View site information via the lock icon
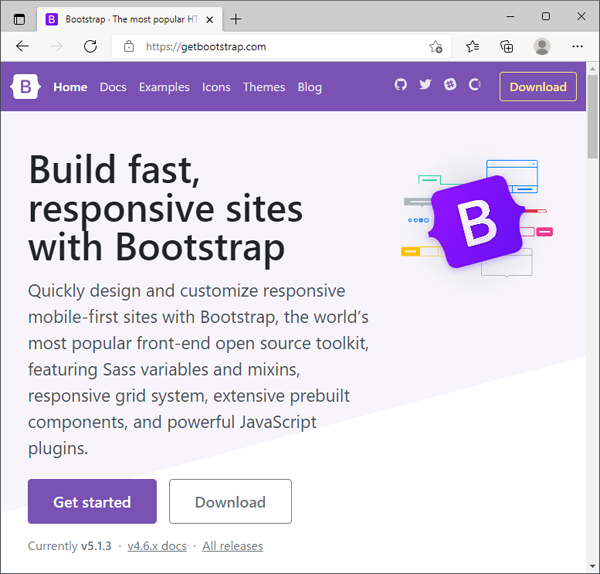This screenshot has height=574, width=600. tap(129, 46)
